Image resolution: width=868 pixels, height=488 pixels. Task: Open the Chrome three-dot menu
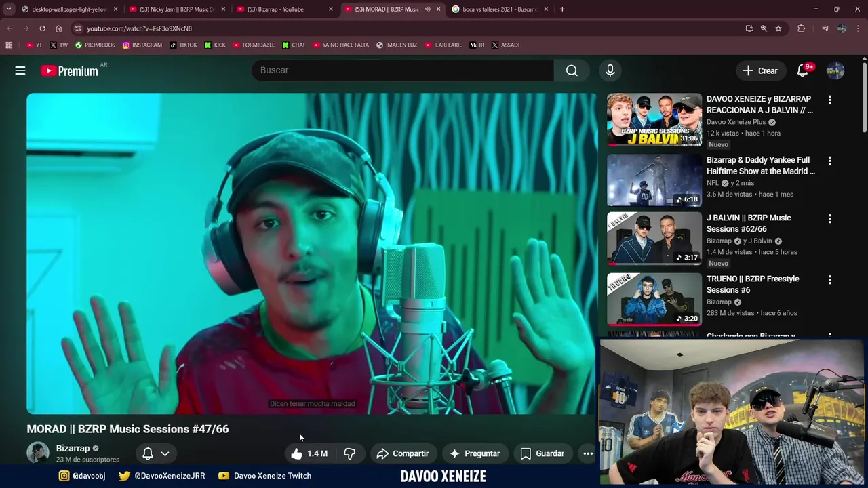coord(859,28)
